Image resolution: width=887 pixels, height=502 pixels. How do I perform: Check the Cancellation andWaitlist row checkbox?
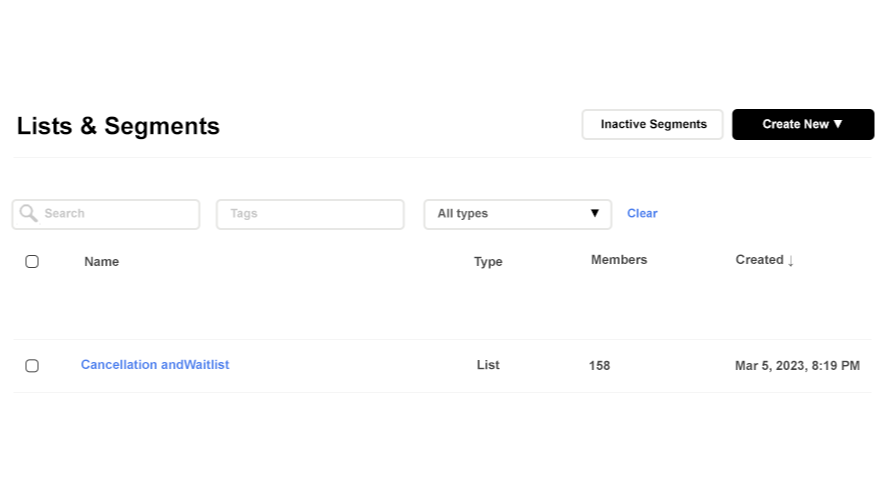32,366
